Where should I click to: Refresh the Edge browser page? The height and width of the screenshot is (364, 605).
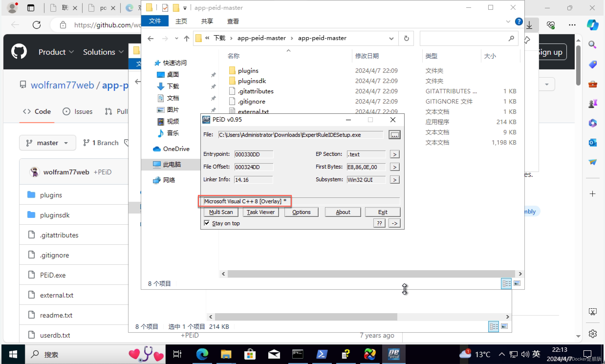(x=37, y=25)
